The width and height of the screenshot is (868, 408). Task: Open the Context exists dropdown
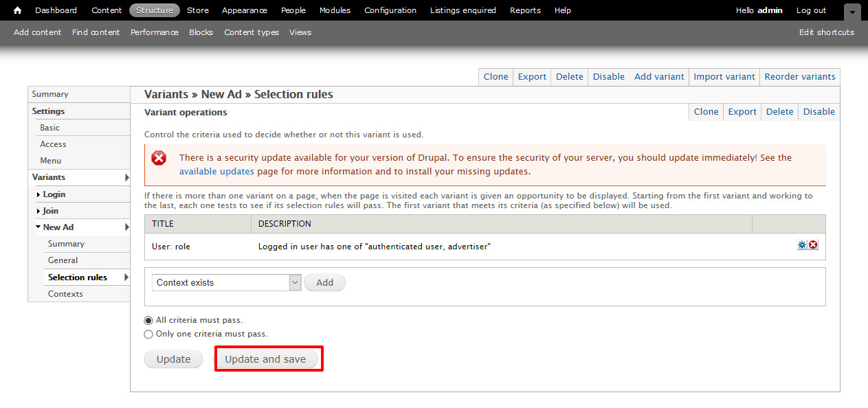point(226,282)
